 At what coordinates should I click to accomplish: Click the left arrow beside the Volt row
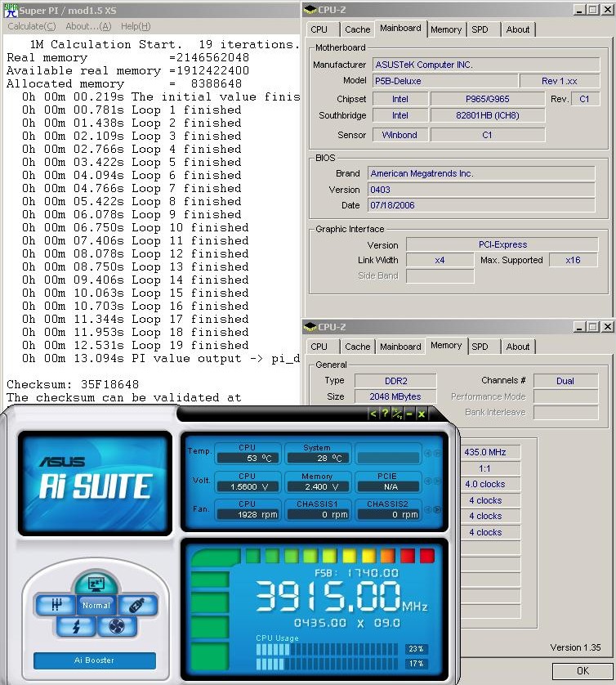tap(428, 481)
